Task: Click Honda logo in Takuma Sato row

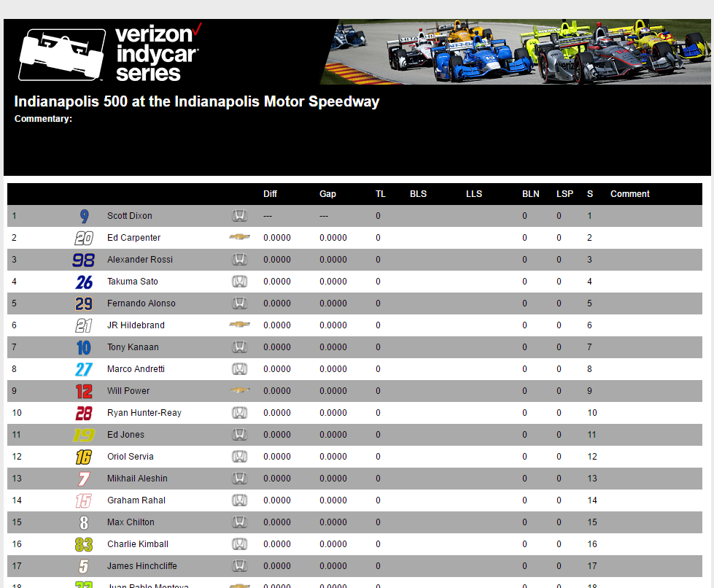Action: pos(239,281)
